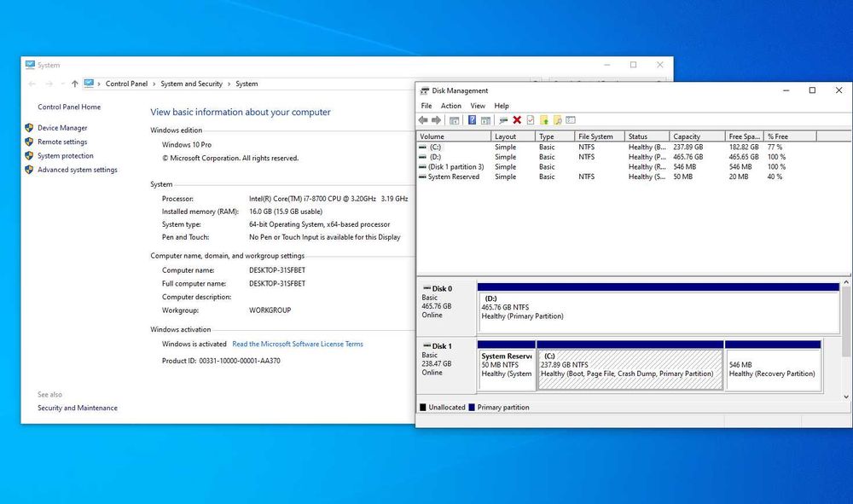The width and height of the screenshot is (853, 504).
Task: Open Advanced system settings link
Action: pos(78,170)
